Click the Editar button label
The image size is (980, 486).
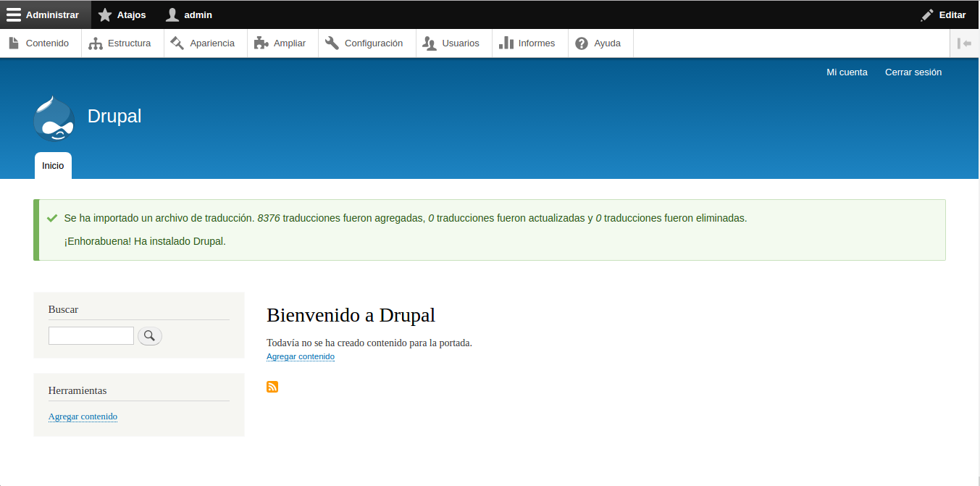coord(952,15)
